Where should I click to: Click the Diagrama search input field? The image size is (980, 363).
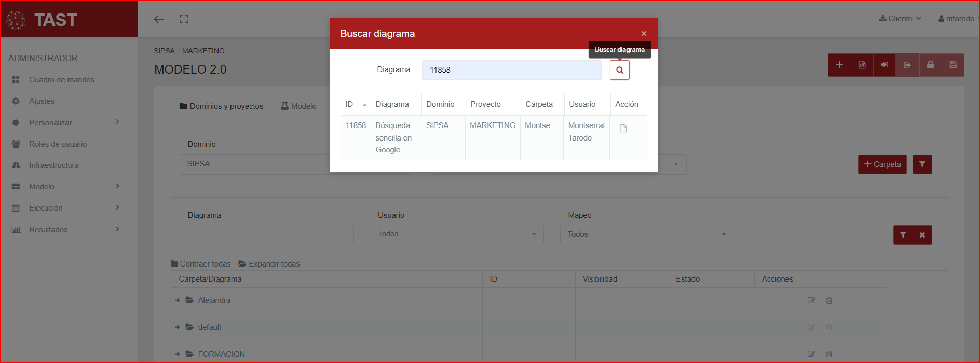point(511,70)
